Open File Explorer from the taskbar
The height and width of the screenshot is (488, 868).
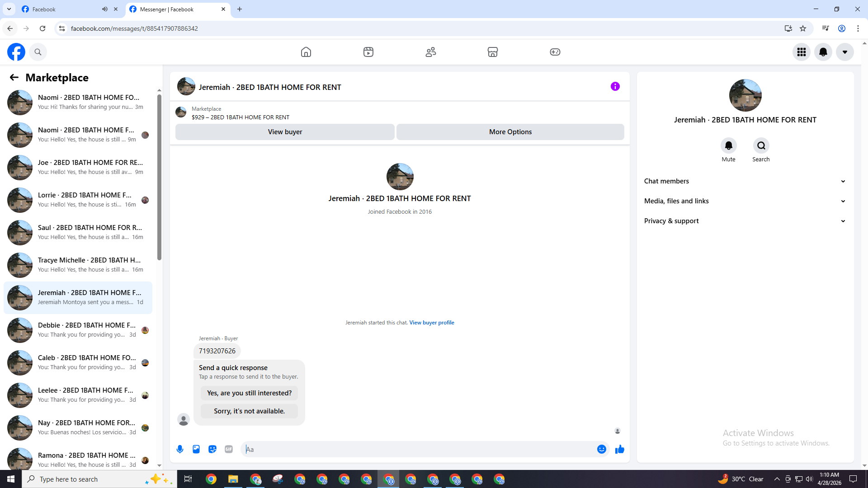[233, 479]
